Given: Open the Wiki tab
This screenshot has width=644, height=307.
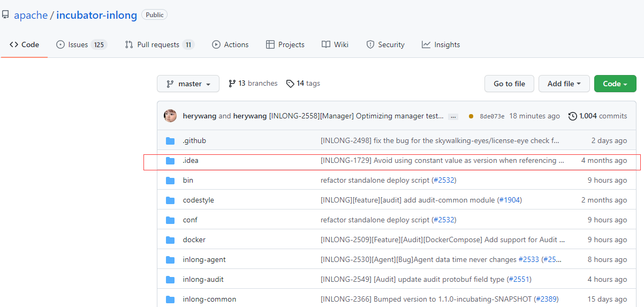Looking at the screenshot, I should [335, 44].
